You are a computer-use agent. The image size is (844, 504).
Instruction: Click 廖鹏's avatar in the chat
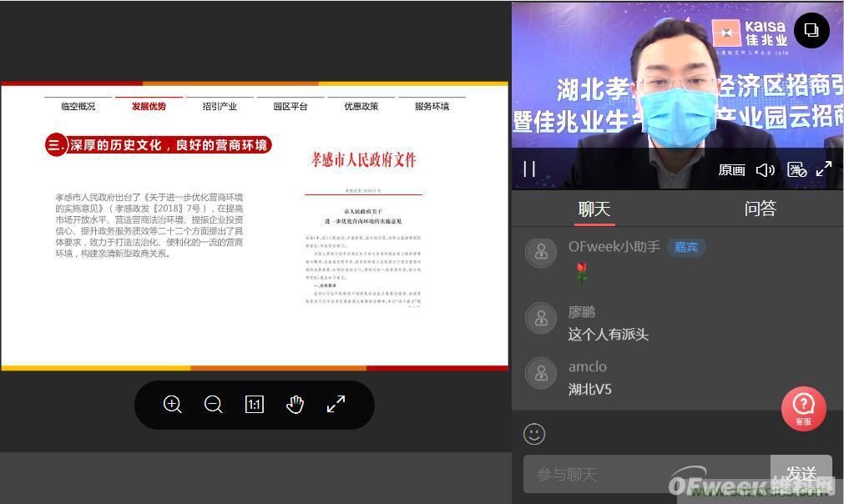click(541, 318)
